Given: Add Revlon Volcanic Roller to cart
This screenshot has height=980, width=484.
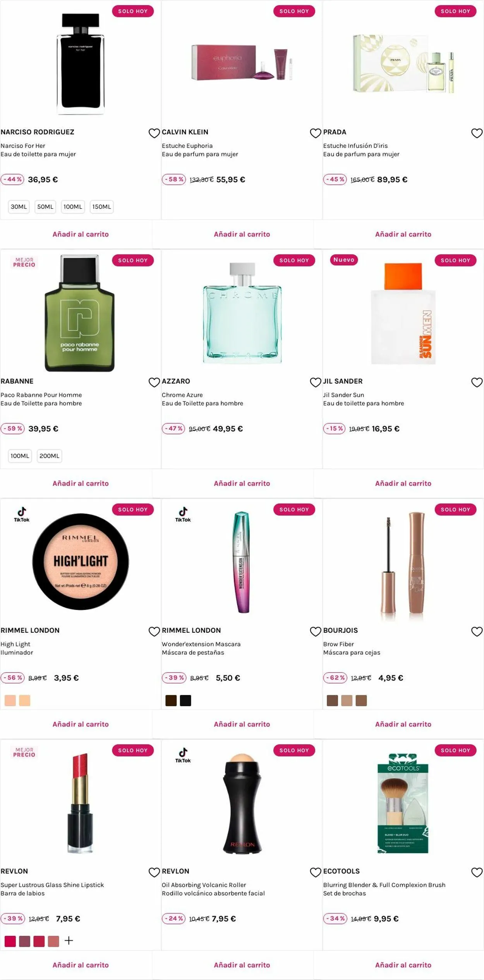Looking at the screenshot, I should [242, 965].
